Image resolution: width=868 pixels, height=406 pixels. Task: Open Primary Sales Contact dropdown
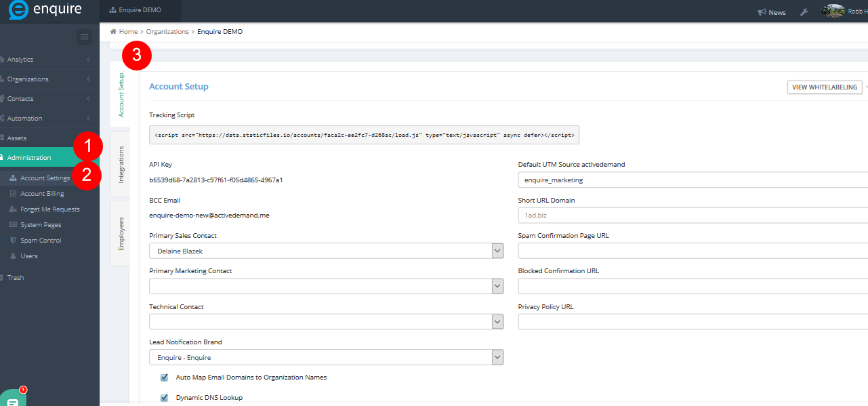(x=327, y=251)
